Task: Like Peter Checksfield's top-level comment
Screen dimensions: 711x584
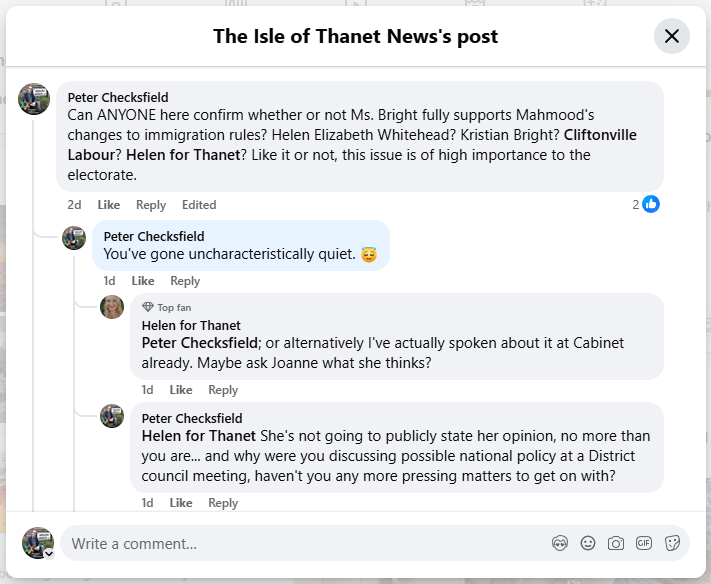Action: [109, 205]
